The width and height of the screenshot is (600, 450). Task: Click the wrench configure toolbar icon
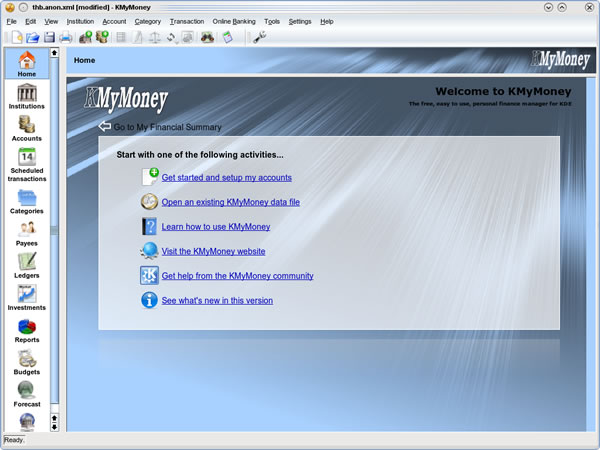coord(259,37)
